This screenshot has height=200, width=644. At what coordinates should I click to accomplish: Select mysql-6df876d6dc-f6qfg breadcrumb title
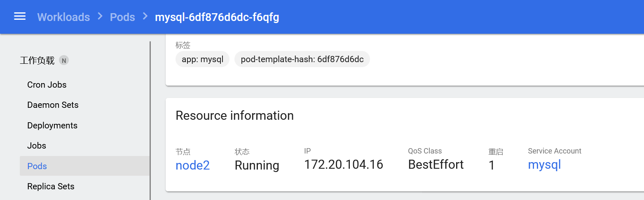click(x=217, y=17)
